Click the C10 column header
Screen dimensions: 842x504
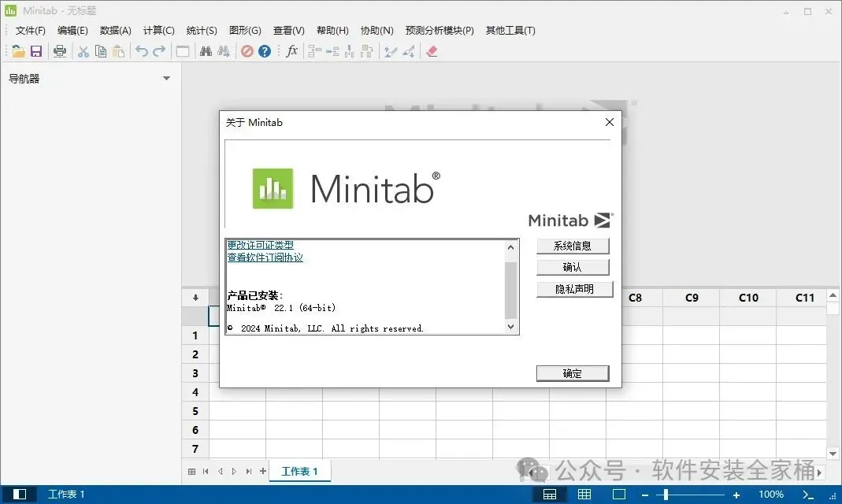tap(748, 298)
